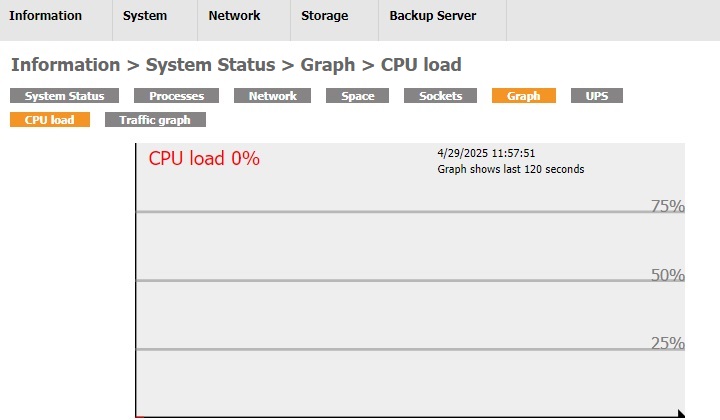This screenshot has width=720, height=420.
Task: Click the 75% gridline label
Action: coord(667,207)
